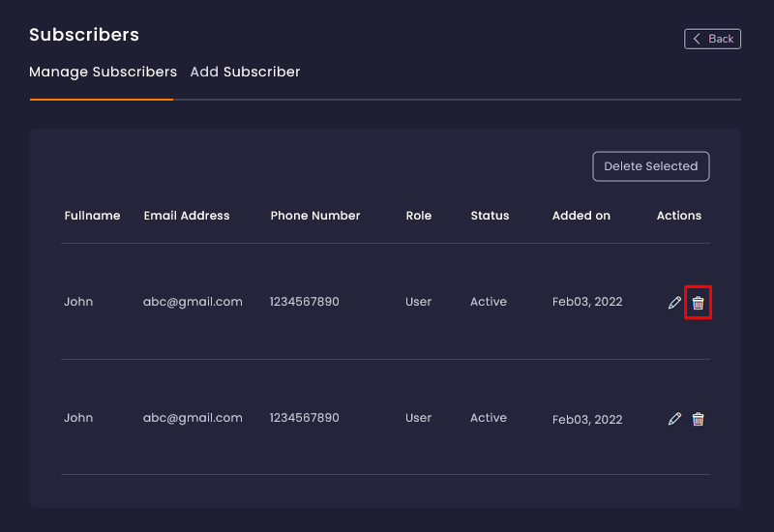Click the Actions column header
This screenshot has height=532, width=774.
tap(678, 216)
